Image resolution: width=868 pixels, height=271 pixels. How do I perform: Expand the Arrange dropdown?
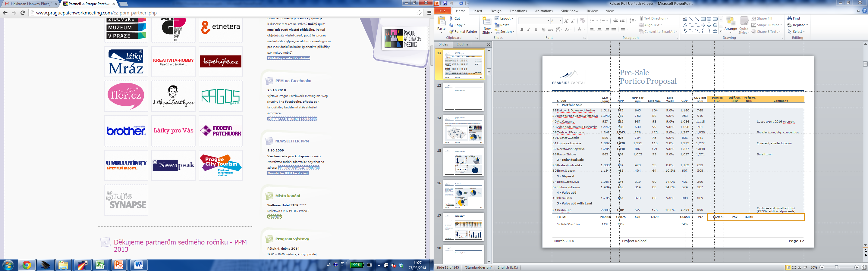coord(731,25)
